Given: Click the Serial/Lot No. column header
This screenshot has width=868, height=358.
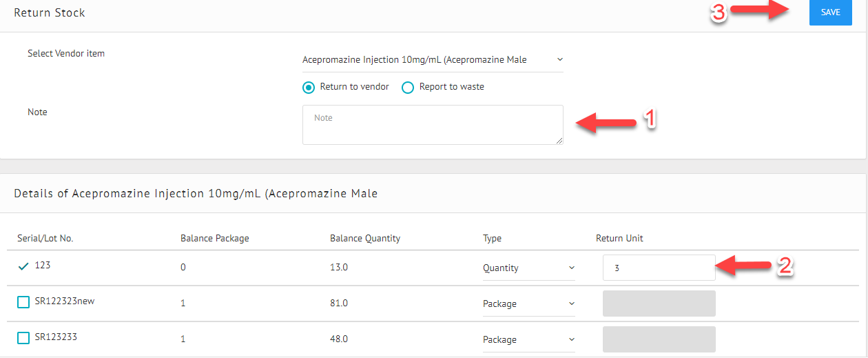Looking at the screenshot, I should 45,239.
